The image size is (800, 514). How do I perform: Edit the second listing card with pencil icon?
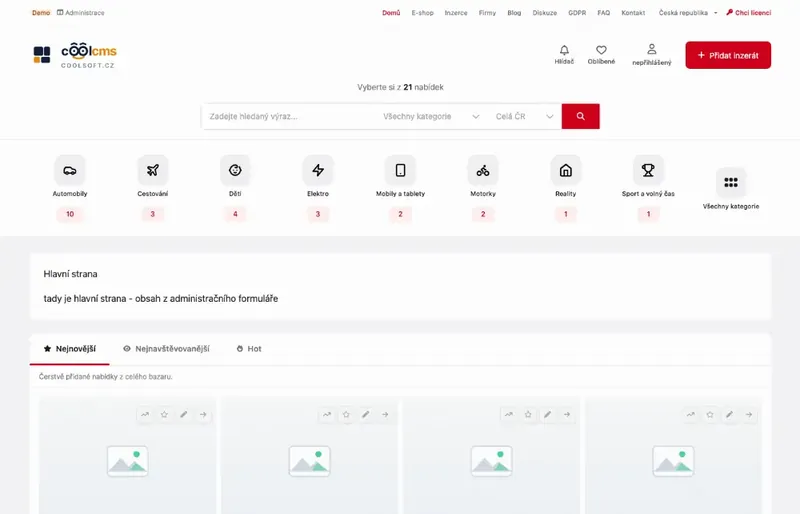pyautogui.click(x=366, y=414)
